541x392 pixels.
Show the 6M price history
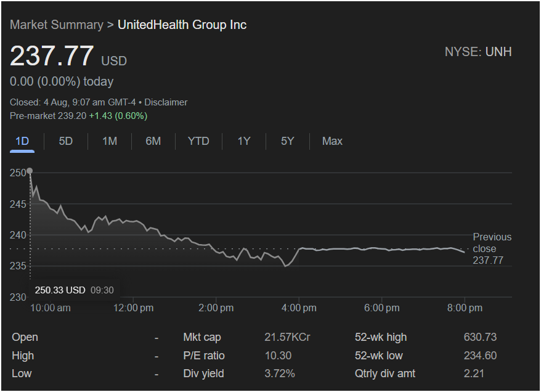(153, 141)
